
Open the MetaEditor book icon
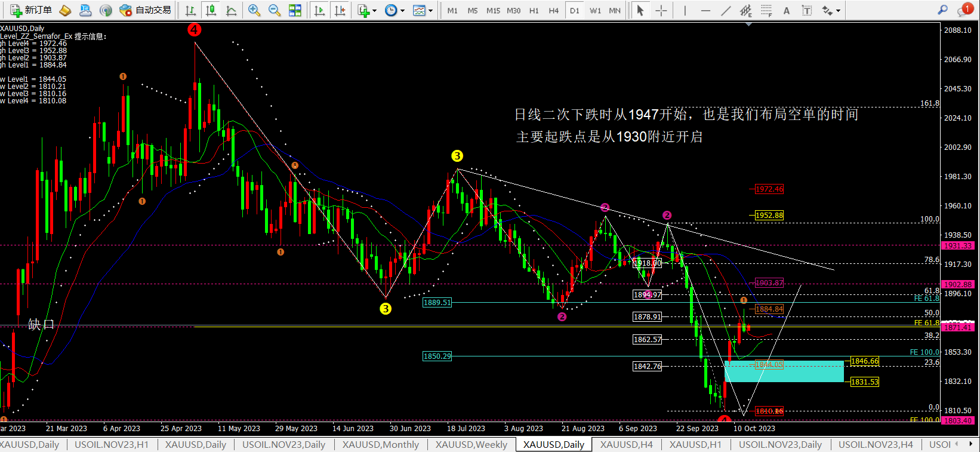point(65,10)
